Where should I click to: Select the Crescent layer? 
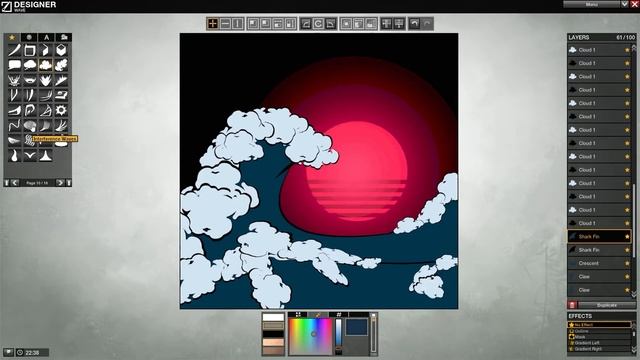(599, 263)
